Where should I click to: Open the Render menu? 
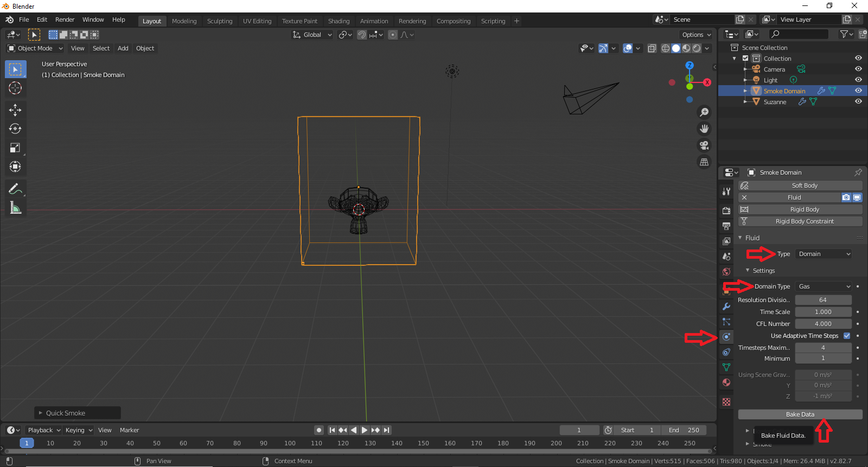pos(65,20)
